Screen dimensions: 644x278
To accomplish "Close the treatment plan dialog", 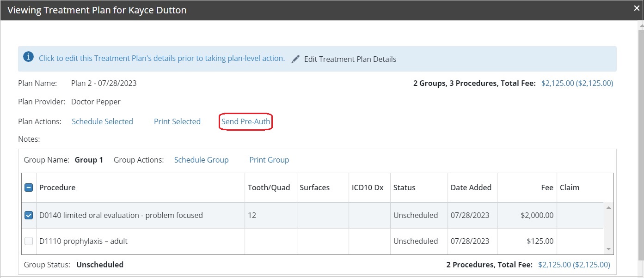I will [637, 8].
